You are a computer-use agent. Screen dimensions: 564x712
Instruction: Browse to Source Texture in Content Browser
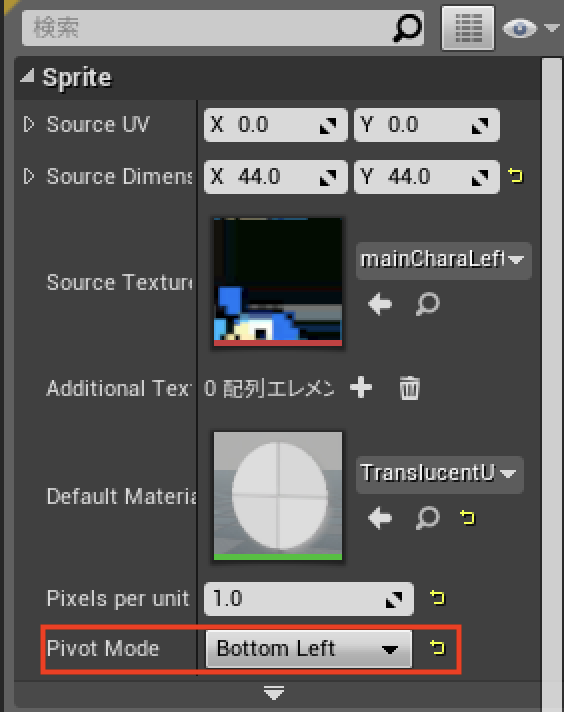(x=427, y=304)
